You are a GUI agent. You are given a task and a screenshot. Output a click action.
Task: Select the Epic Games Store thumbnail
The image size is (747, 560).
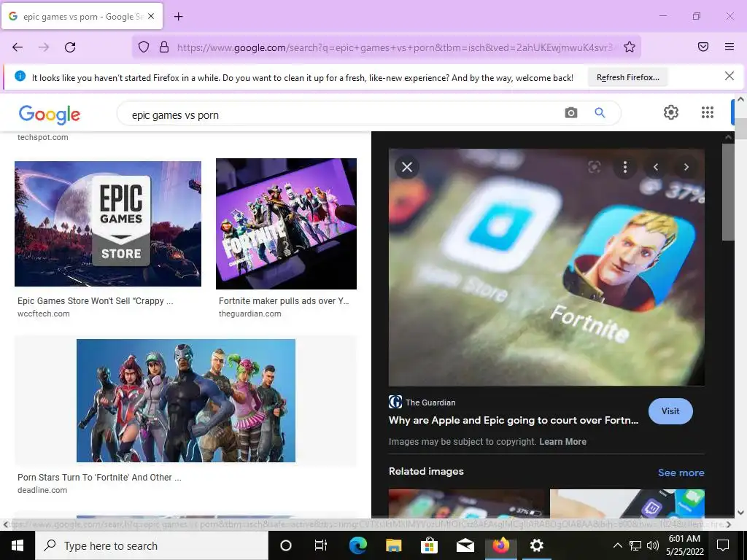(108, 224)
